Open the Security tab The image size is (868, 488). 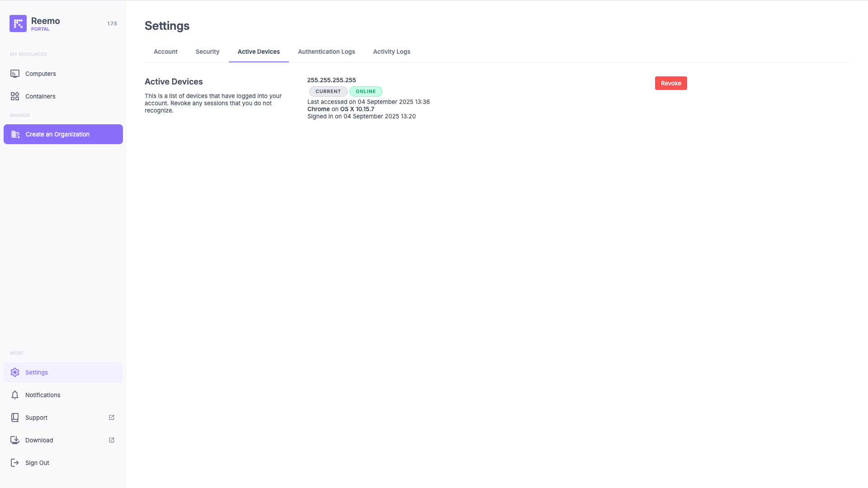click(208, 52)
